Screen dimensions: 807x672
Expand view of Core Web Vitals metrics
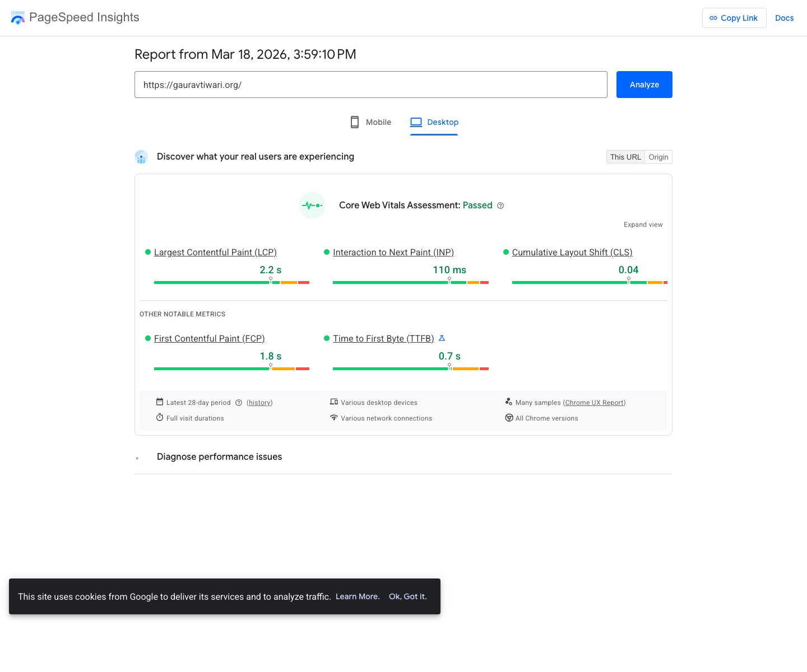(643, 224)
